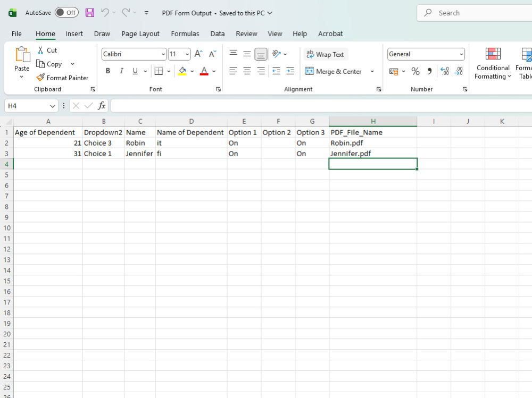Screen dimensions: 532x398
Task: Switch to the Data tab
Action: coord(218,33)
